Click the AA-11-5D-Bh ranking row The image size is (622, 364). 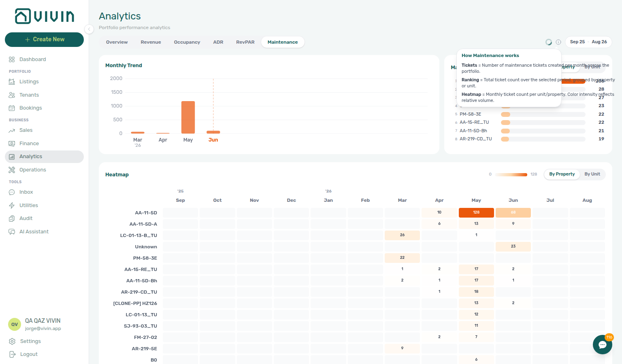click(x=530, y=131)
